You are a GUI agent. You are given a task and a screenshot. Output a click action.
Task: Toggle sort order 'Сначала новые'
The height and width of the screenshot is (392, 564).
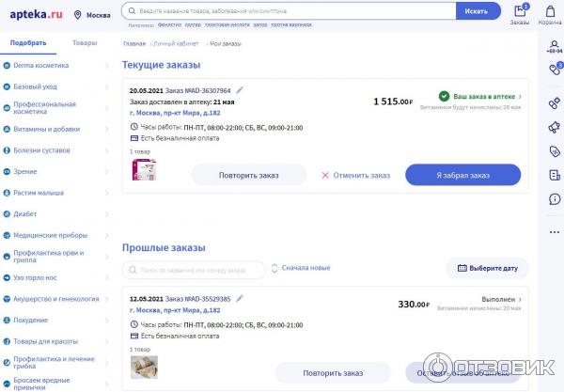pos(301,268)
